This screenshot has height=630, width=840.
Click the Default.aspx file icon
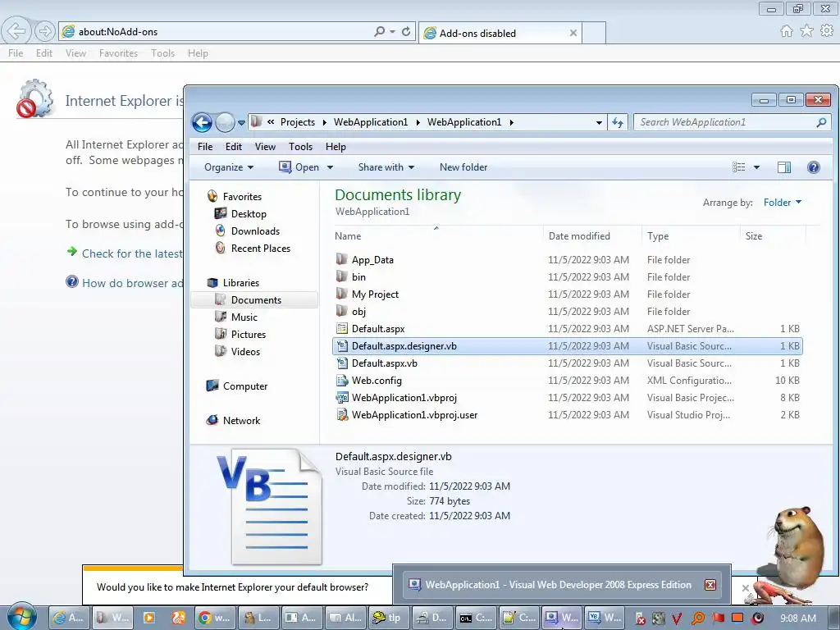coord(342,328)
